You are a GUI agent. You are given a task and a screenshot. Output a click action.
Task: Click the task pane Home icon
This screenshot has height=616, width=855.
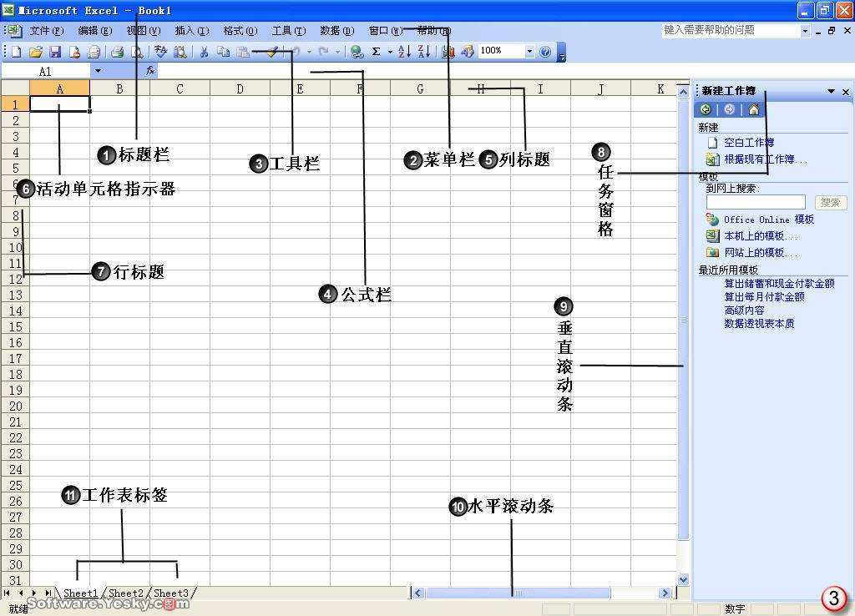point(754,109)
